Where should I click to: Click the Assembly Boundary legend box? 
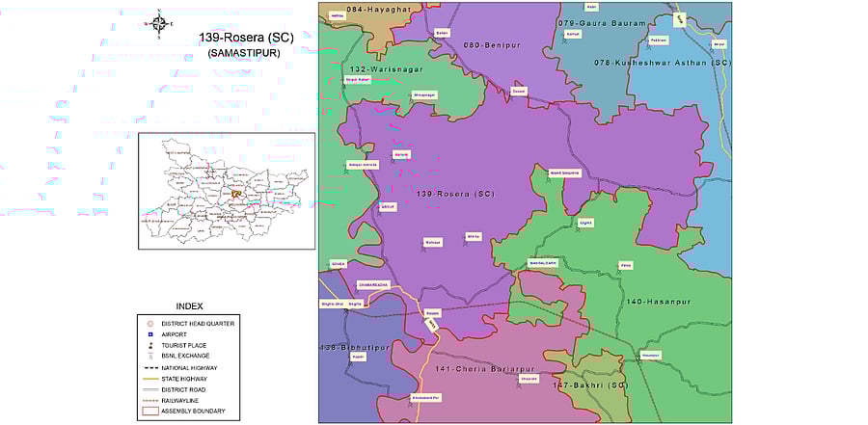(x=150, y=412)
